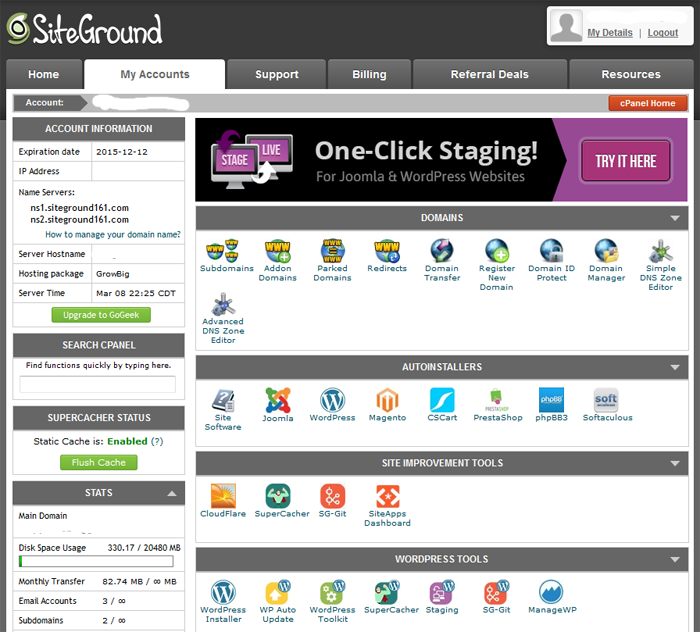Toggle the Stats panel arrow
Image resolution: width=700 pixels, height=632 pixels.
(172, 493)
